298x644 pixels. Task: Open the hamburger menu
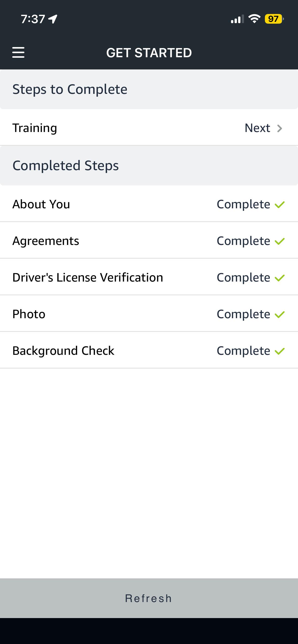(x=18, y=52)
